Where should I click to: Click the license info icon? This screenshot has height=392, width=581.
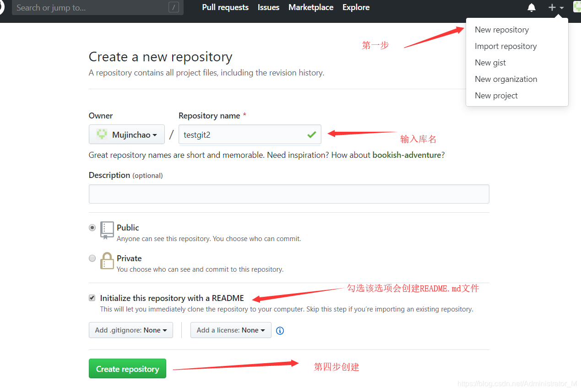click(280, 330)
